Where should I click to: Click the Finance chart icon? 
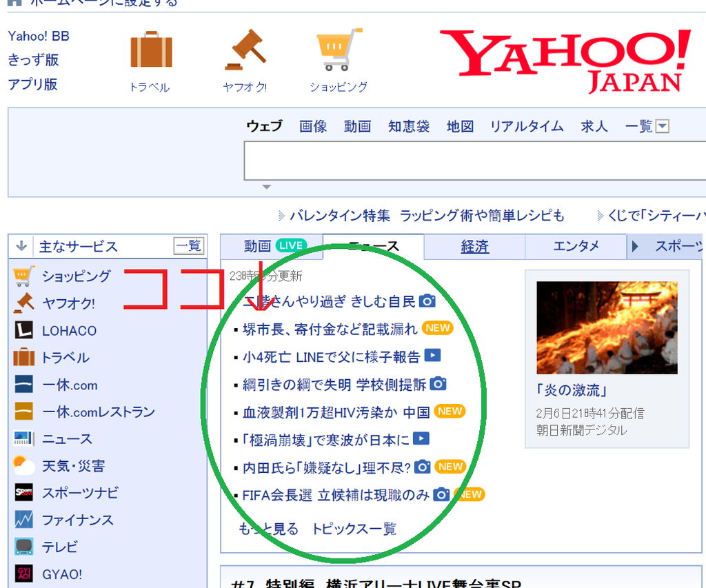24,520
